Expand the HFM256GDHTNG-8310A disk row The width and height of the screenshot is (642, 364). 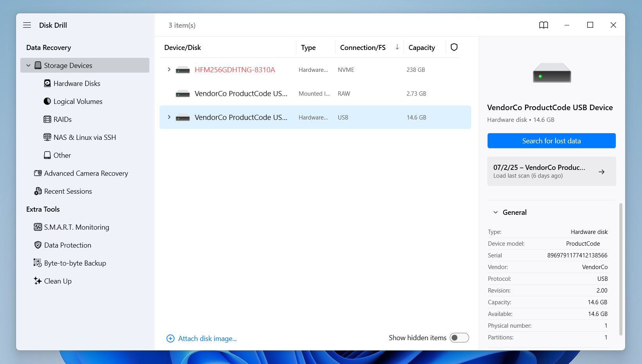coord(169,70)
